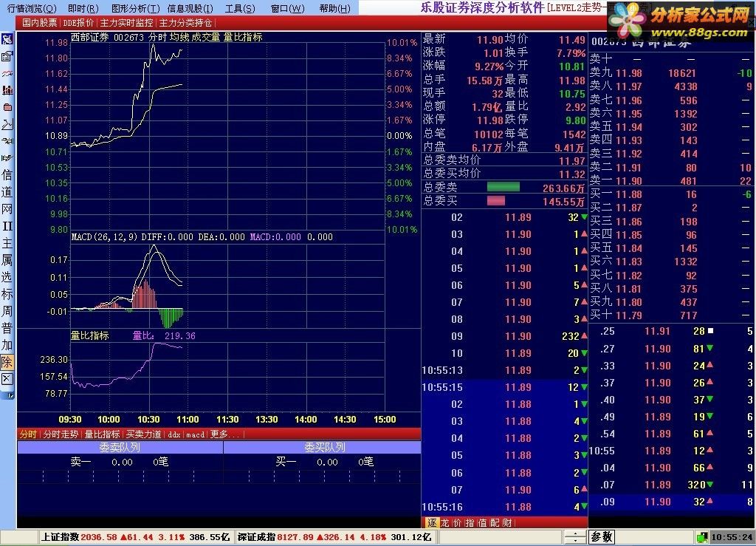Switch to the 主力实时监控 tab
756x546 pixels.
(126, 23)
